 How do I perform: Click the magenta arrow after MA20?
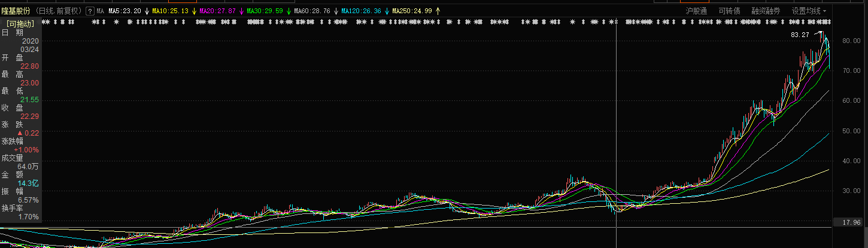coord(241,11)
